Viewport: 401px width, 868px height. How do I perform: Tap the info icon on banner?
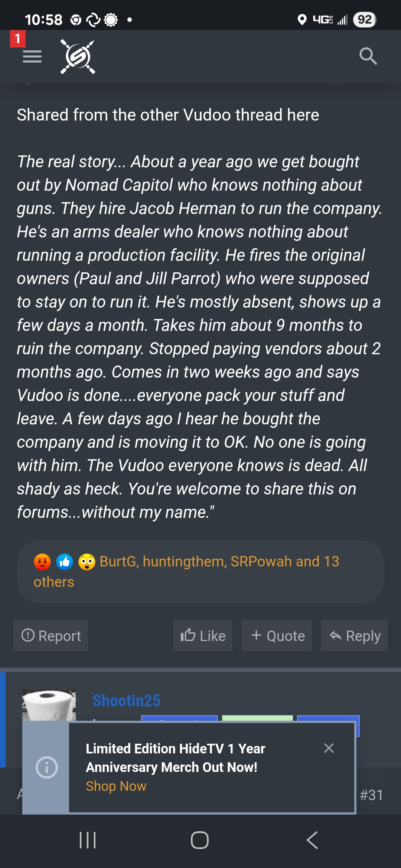[46, 767]
